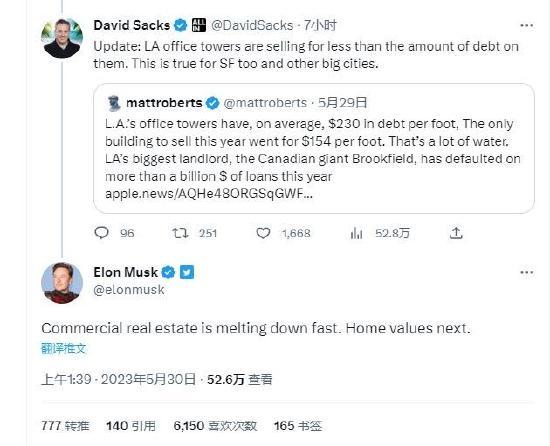Click the All-In affiliation badge next to David Sacks
Viewport: 550px width, 446px height.
click(199, 25)
